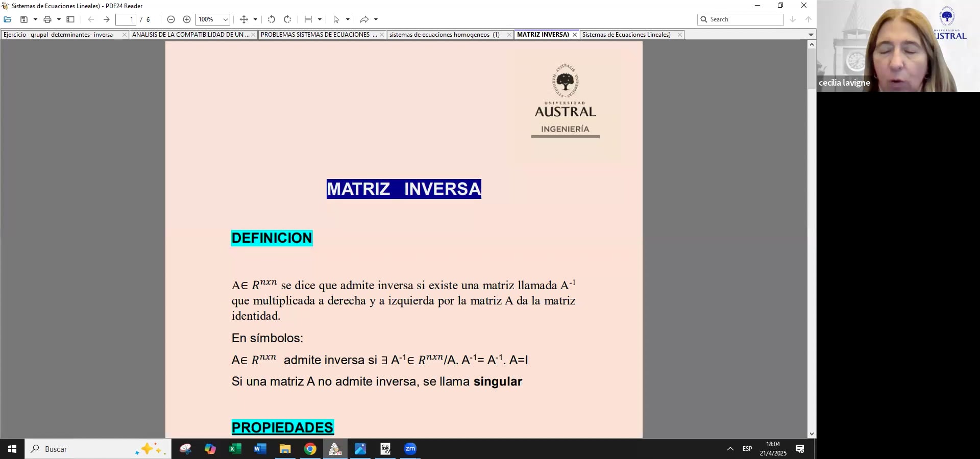Open the share tool dropdown arrow
The image size is (980, 459).
[x=376, y=19]
